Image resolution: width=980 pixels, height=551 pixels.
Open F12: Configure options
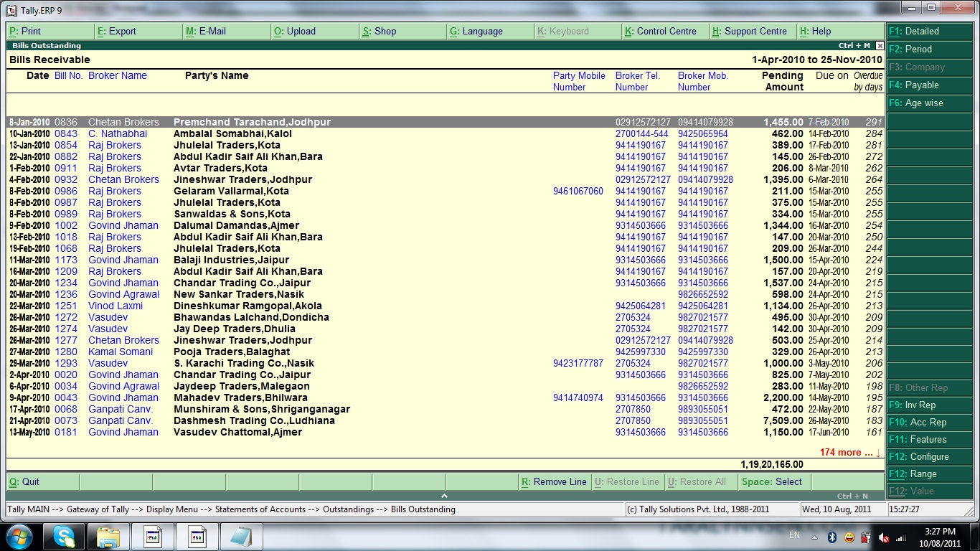tap(930, 457)
